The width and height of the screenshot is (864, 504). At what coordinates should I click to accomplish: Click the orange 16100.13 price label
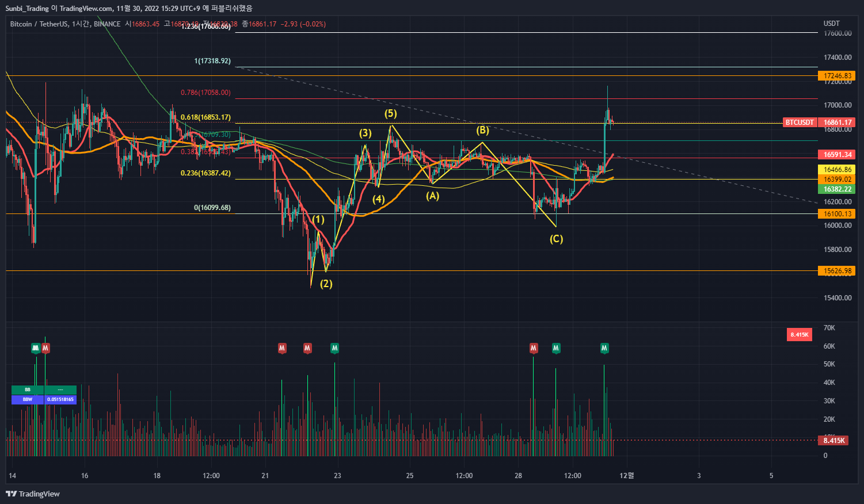838,214
